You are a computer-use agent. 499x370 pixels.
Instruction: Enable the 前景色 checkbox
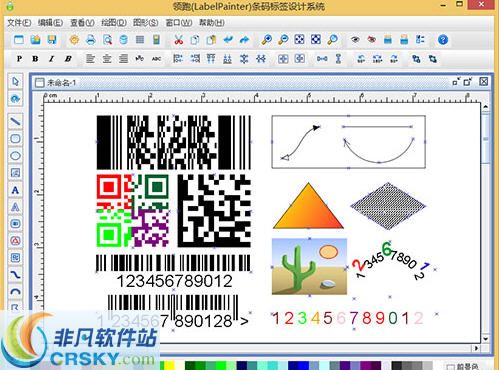click(450, 367)
